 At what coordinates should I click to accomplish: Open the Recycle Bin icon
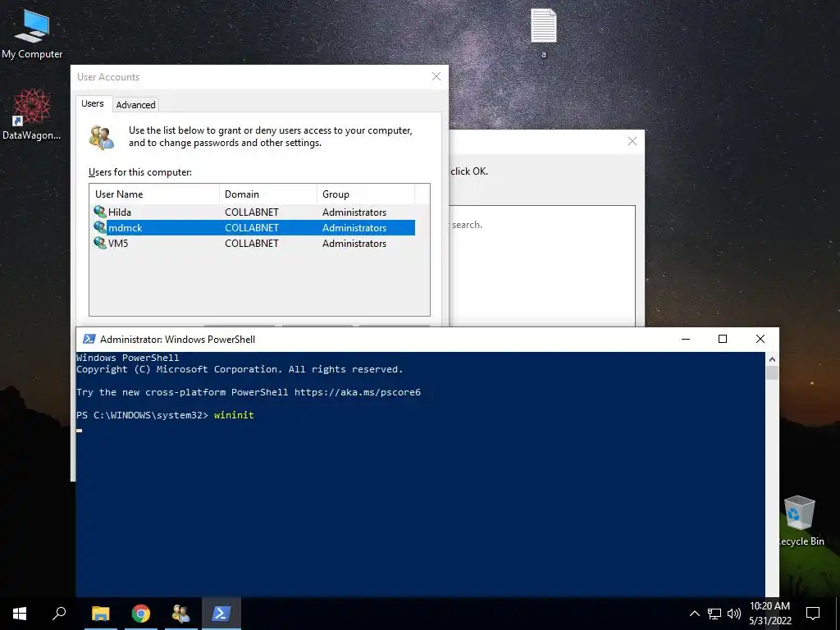tap(801, 521)
